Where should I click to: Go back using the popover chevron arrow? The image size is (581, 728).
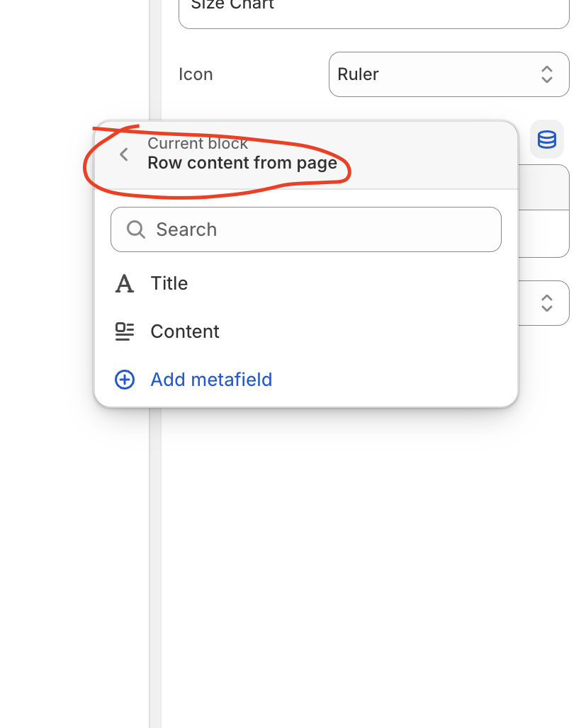(x=124, y=154)
